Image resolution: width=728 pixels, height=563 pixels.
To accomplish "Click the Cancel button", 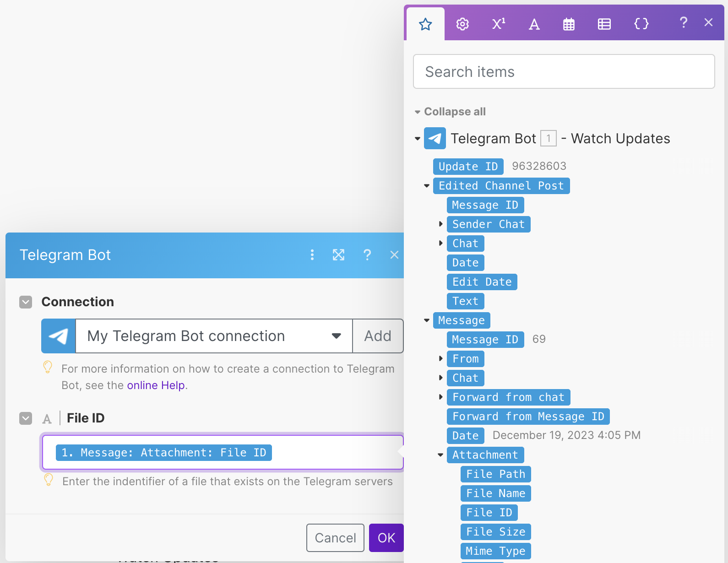I will (x=335, y=538).
